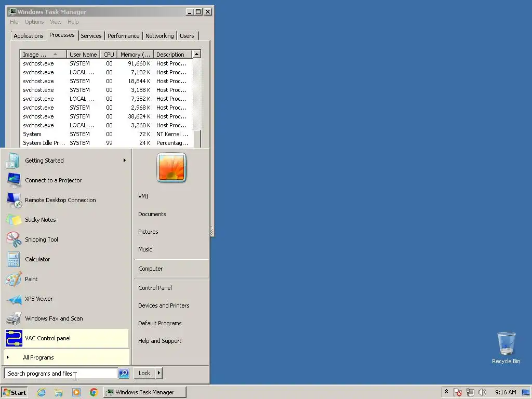The width and height of the screenshot is (532, 399).
Task: Switch to Users tab
Action: coord(187,36)
